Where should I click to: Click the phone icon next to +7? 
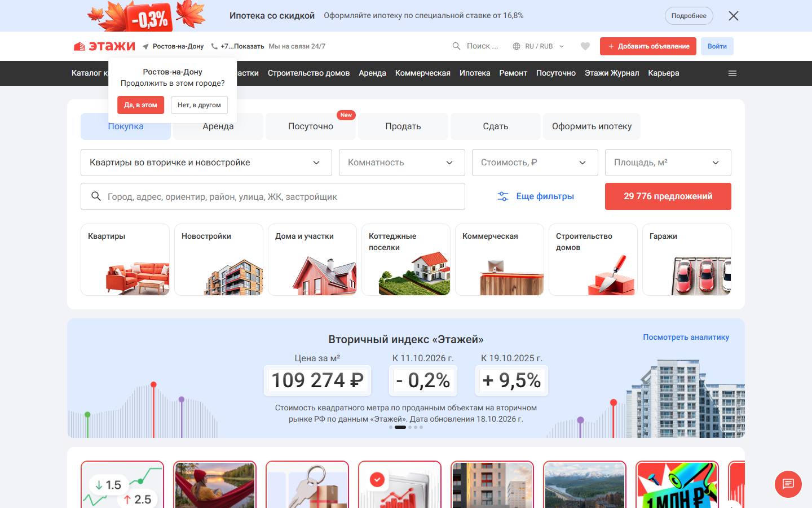[x=214, y=46]
